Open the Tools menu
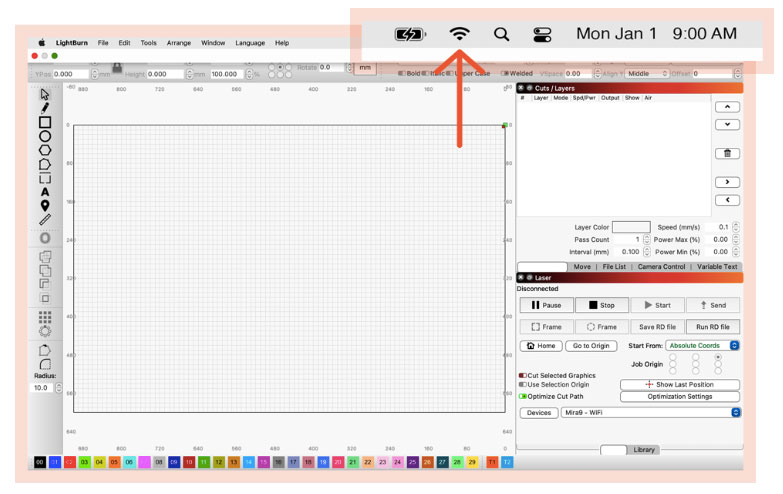This screenshot has width=783, height=494. pyautogui.click(x=148, y=43)
